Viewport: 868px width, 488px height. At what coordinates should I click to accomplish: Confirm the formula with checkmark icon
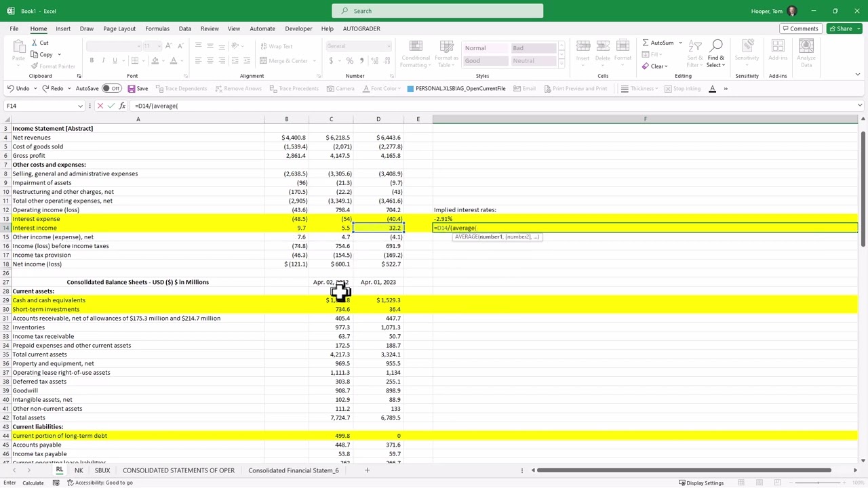point(111,106)
